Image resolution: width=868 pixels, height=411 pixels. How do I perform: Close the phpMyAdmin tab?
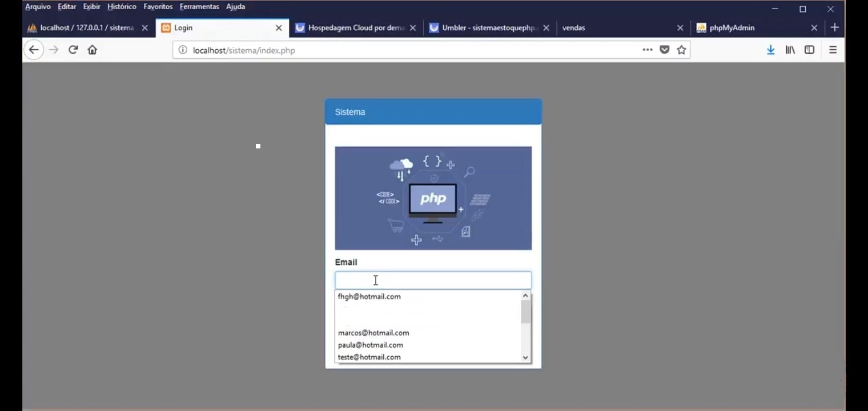[x=814, y=27]
